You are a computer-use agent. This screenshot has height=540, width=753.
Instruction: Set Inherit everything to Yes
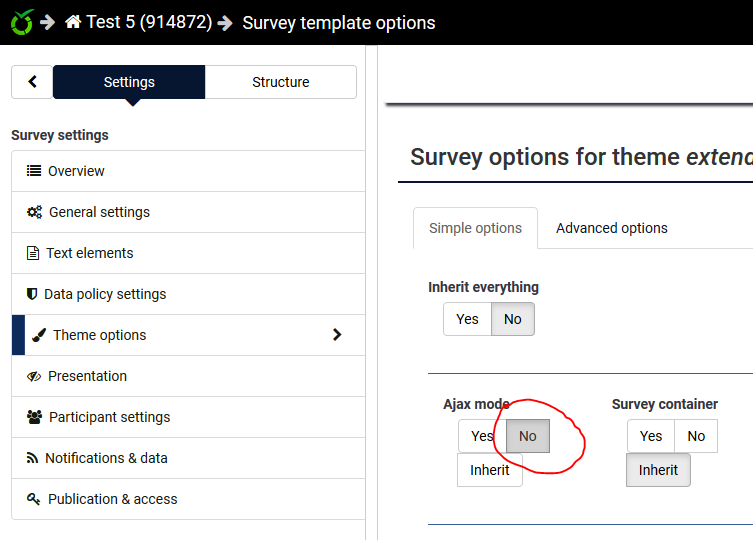(x=467, y=319)
